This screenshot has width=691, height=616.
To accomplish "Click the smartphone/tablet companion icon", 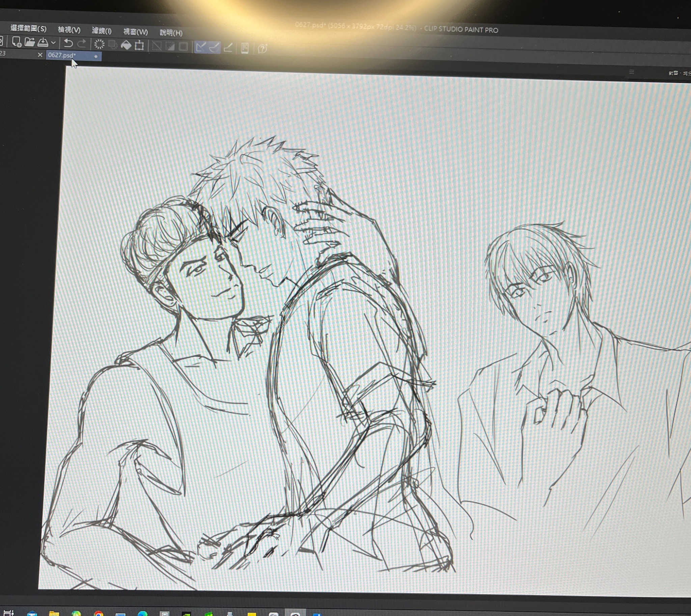I will tap(245, 48).
